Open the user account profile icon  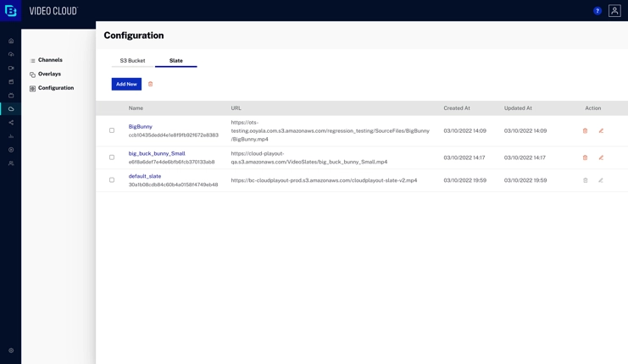point(614,11)
